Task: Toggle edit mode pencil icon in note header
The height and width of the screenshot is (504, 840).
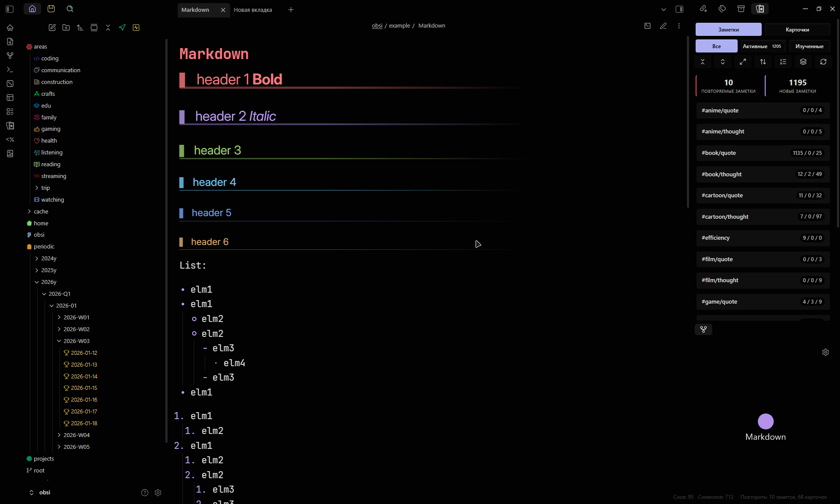Action: [x=663, y=26]
